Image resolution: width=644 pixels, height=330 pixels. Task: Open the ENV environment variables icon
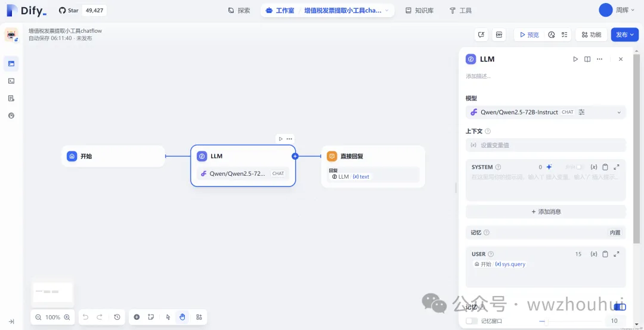pos(500,35)
